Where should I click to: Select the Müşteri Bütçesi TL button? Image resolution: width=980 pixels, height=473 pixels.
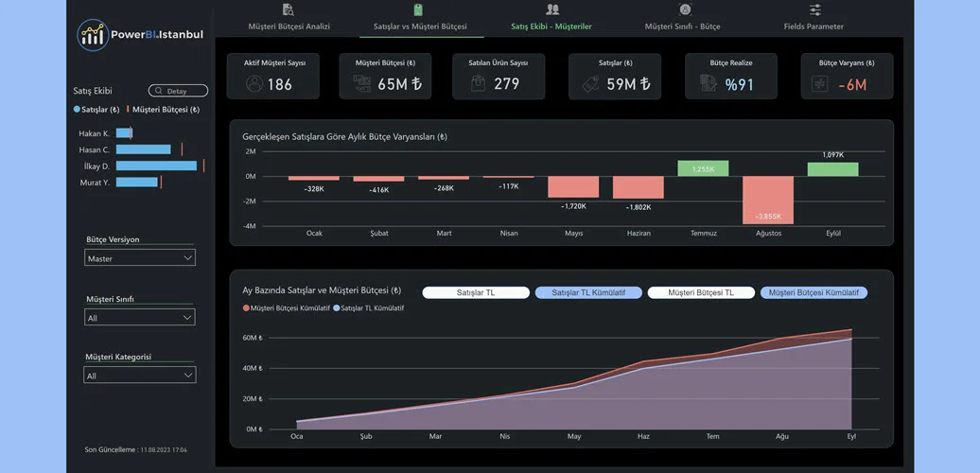click(701, 293)
